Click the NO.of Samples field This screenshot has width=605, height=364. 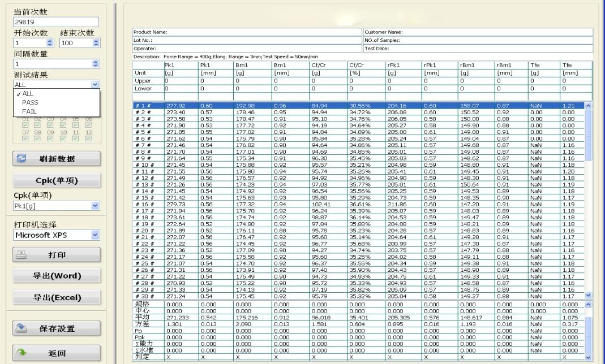[478, 40]
